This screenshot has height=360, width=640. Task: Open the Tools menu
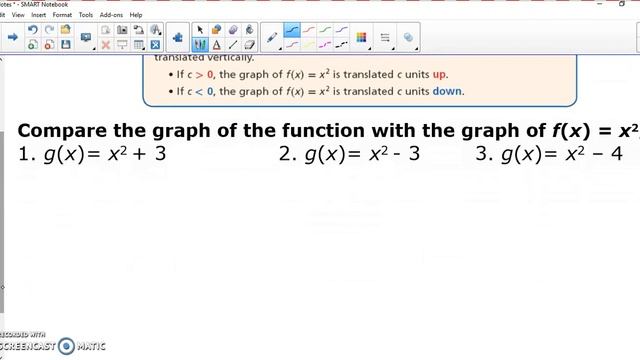click(86, 15)
